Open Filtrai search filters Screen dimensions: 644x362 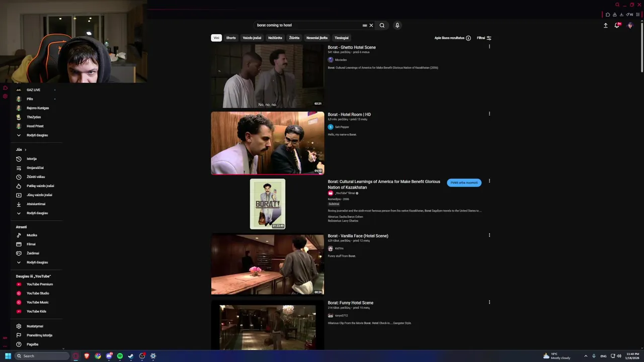pyautogui.click(x=484, y=38)
